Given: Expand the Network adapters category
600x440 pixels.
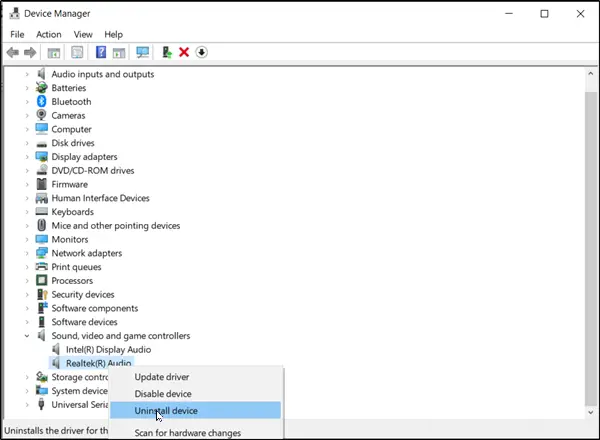Looking at the screenshot, I should 27,253.
